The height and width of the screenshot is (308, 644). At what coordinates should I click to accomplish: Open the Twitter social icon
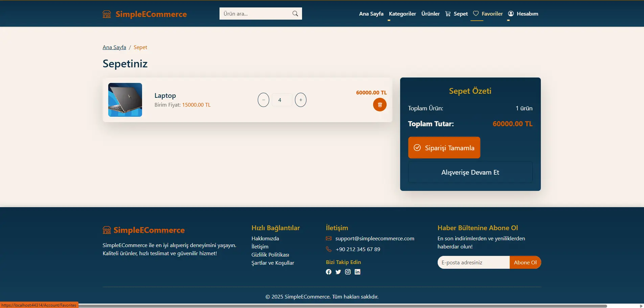pos(338,272)
